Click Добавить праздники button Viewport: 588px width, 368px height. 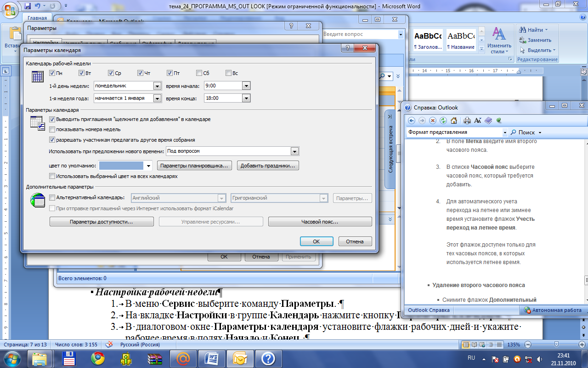(x=269, y=166)
